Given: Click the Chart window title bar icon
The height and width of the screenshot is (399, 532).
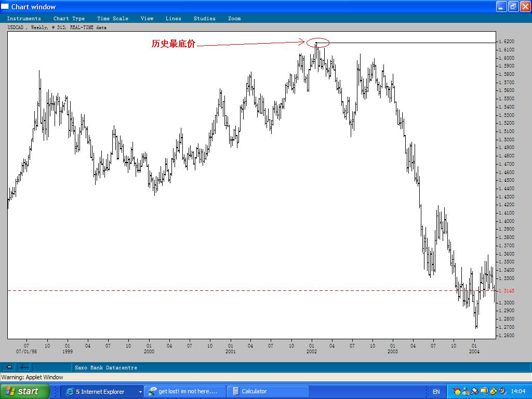Looking at the screenshot, I should click(x=5, y=6).
